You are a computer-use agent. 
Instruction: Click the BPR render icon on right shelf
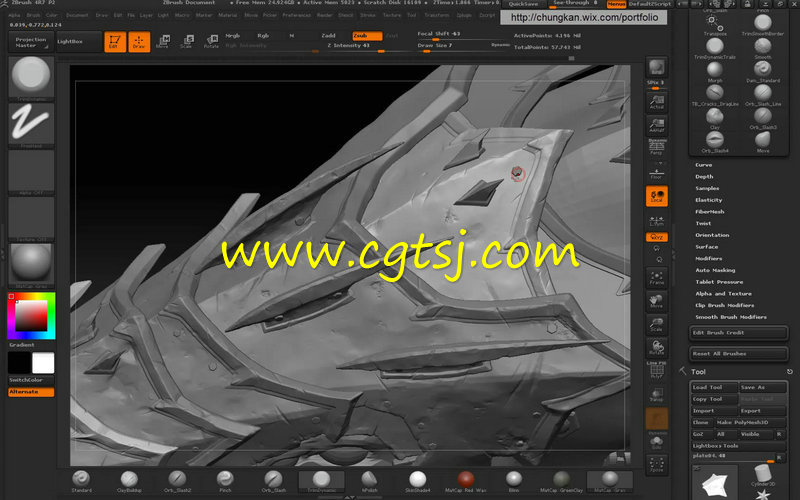(656, 67)
